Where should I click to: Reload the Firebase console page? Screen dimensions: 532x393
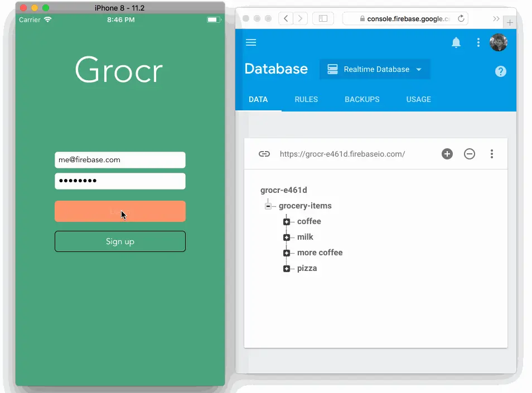coord(461,18)
